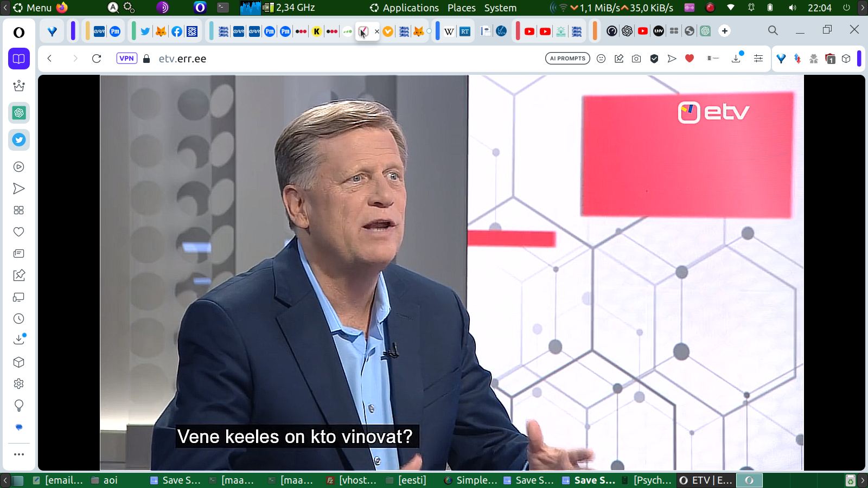The height and width of the screenshot is (488, 868).
Task: Click the AI PROMPTS button
Action: (567, 59)
